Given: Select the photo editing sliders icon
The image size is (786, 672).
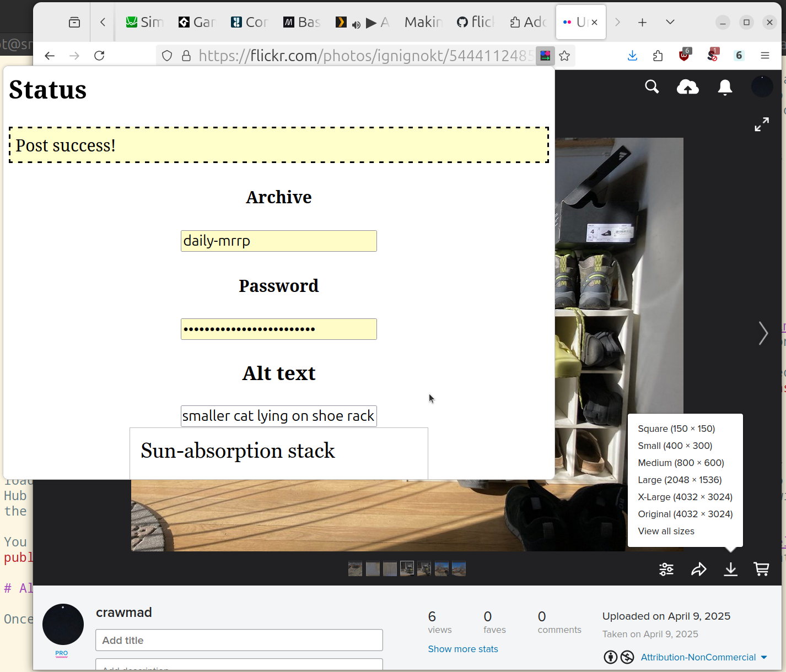Looking at the screenshot, I should [666, 569].
